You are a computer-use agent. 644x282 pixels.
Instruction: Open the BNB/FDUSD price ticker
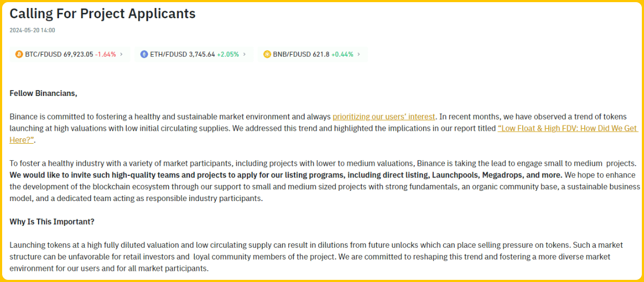pyautogui.click(x=312, y=54)
